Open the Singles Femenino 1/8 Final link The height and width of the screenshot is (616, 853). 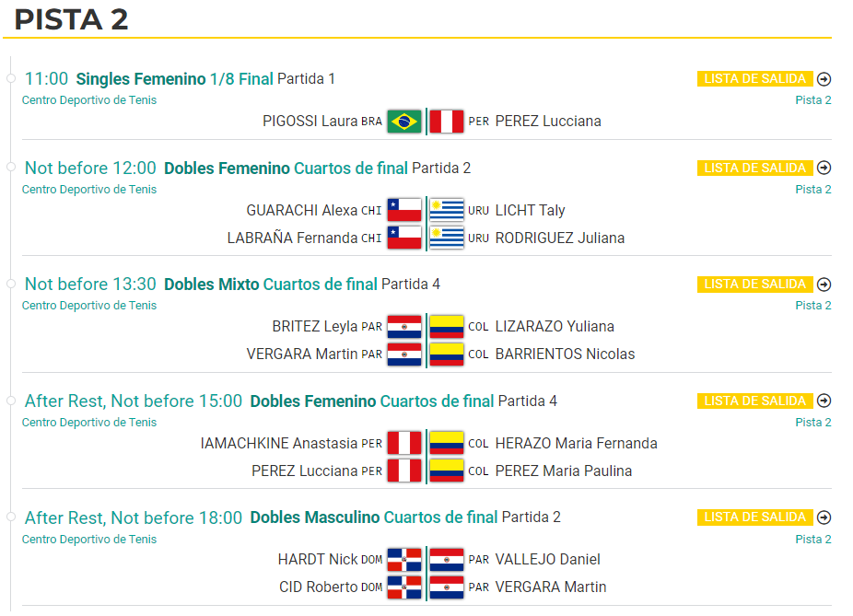tap(174, 79)
